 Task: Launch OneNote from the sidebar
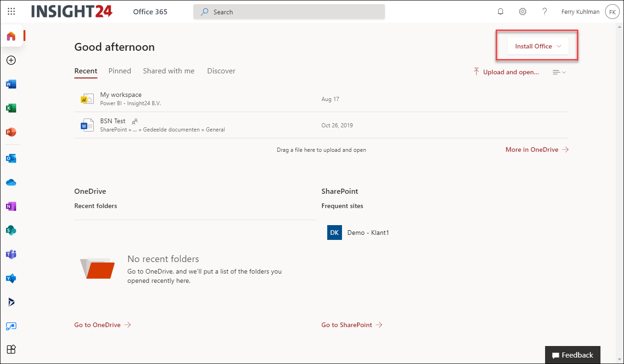click(x=11, y=206)
